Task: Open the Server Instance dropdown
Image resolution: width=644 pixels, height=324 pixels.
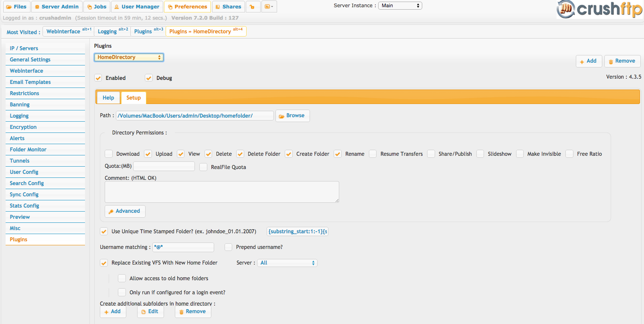Action: (400, 6)
